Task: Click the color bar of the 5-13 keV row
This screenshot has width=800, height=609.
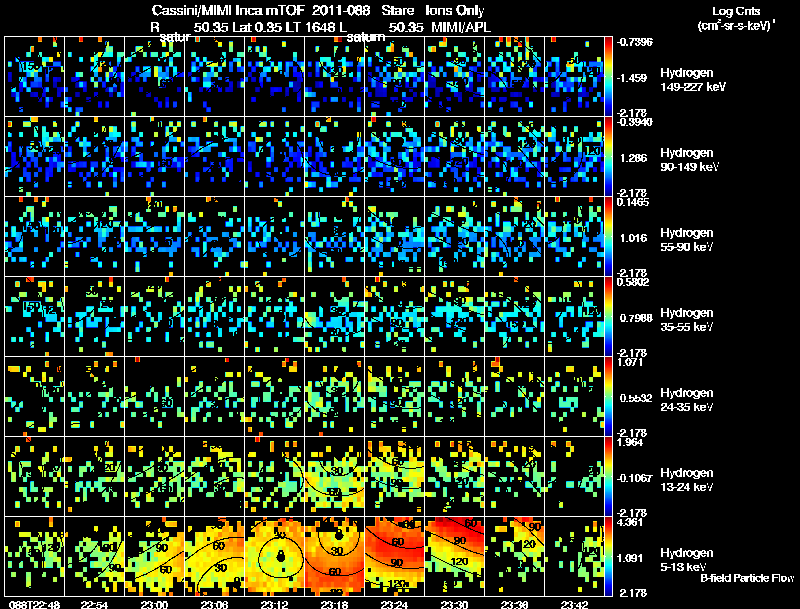Action: (x=608, y=557)
